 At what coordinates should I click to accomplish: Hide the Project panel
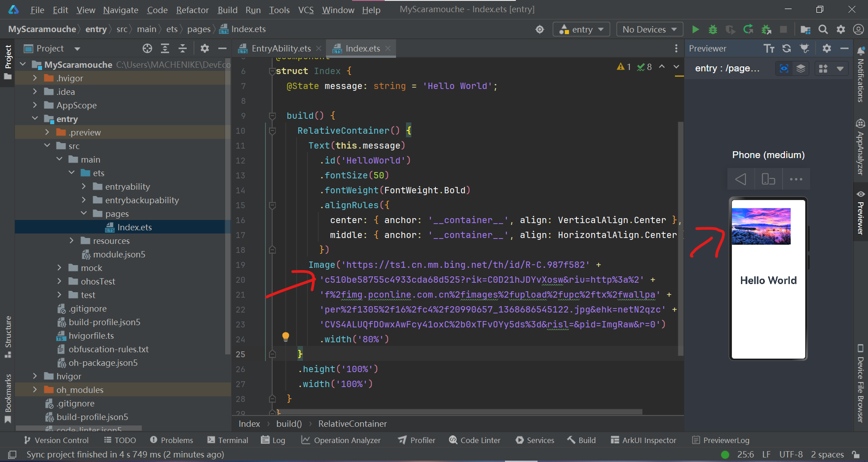pos(222,48)
